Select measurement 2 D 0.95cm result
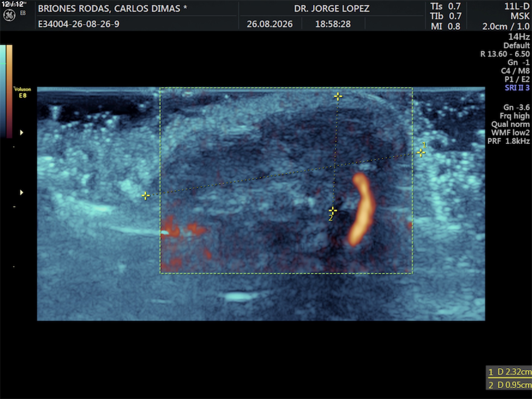This screenshot has width=532, height=399. point(509,385)
